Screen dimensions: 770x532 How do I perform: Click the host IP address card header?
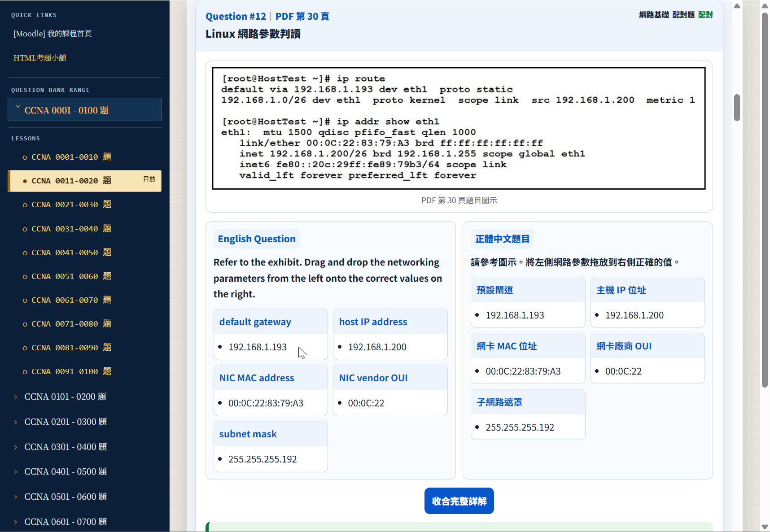(x=390, y=322)
